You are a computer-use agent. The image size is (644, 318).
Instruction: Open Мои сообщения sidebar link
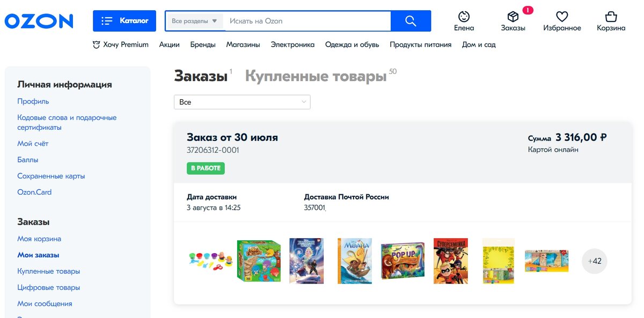[45, 304]
